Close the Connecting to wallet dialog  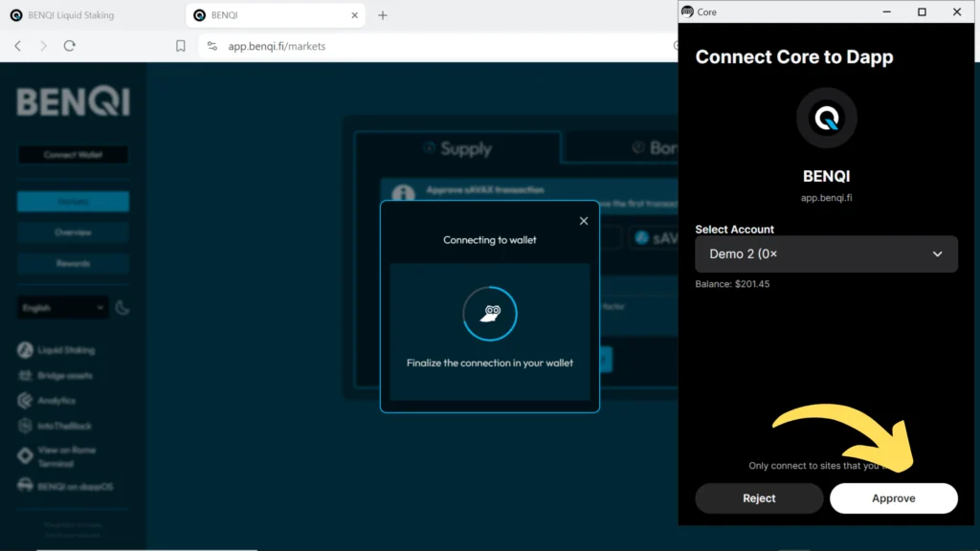(584, 221)
